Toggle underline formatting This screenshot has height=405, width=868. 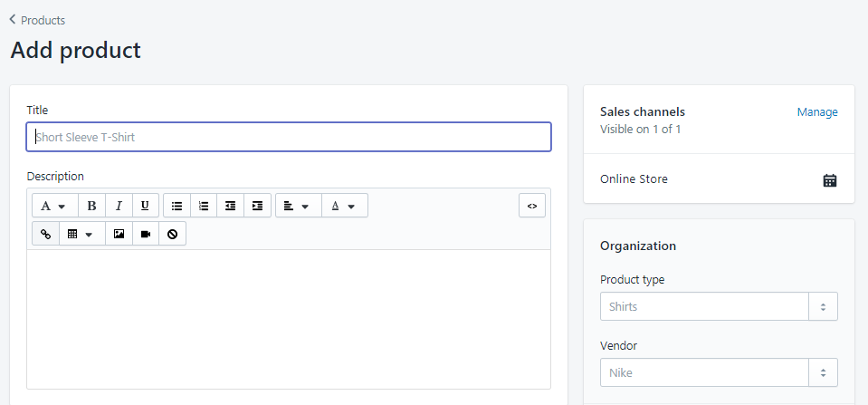[145, 206]
